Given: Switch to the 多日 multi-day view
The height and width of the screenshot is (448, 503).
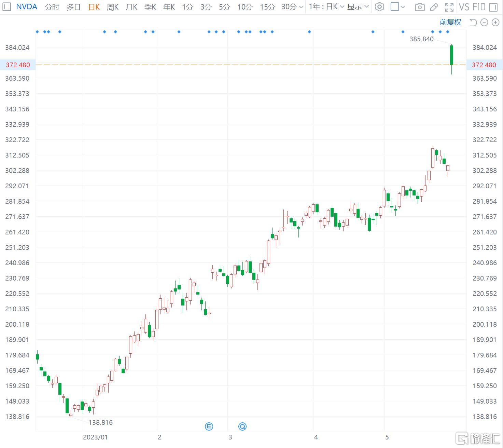Looking at the screenshot, I should [73, 7].
